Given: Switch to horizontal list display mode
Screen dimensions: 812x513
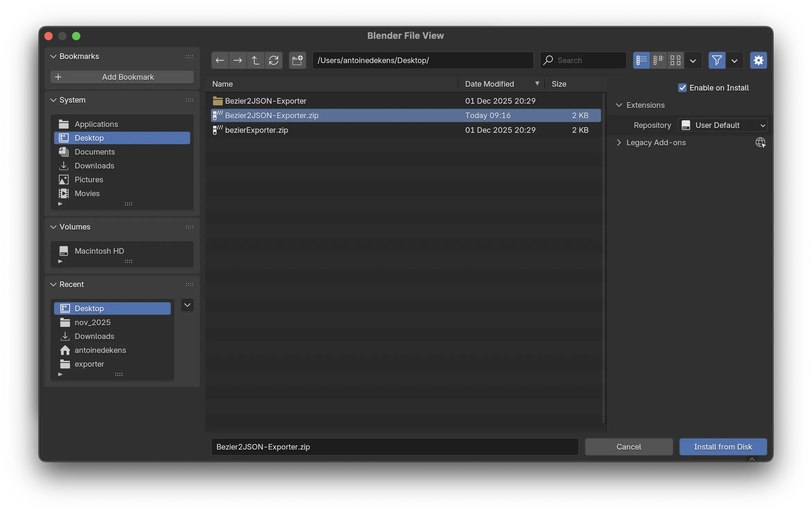Looking at the screenshot, I should [658, 60].
